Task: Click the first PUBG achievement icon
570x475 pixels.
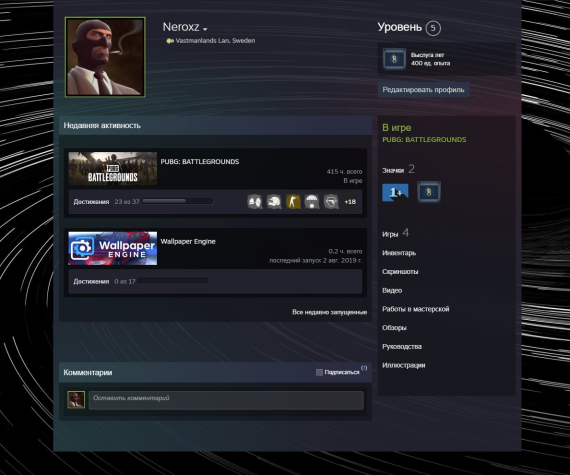Action: (x=255, y=202)
